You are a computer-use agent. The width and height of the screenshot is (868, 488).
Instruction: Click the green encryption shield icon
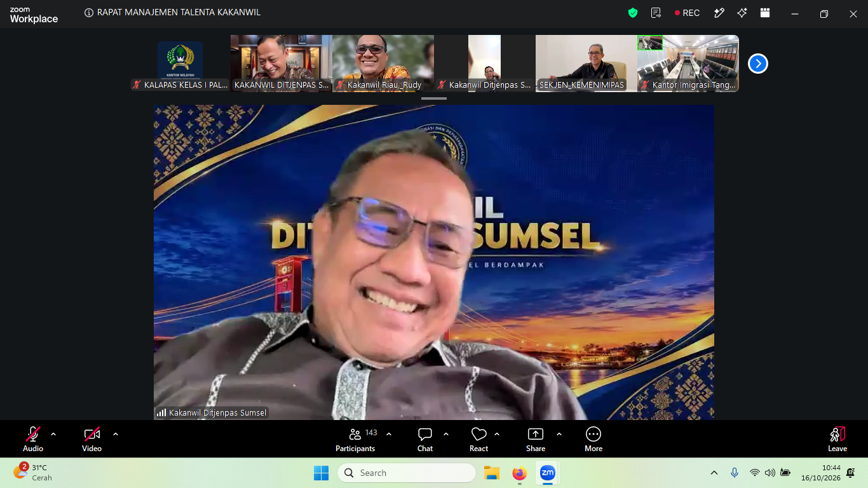tap(632, 13)
